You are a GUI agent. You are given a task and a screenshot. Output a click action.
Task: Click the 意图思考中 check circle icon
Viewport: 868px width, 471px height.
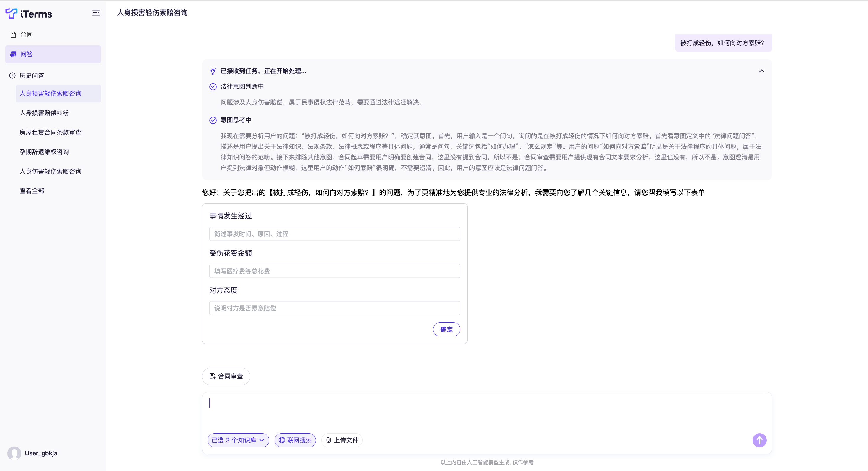coord(213,120)
